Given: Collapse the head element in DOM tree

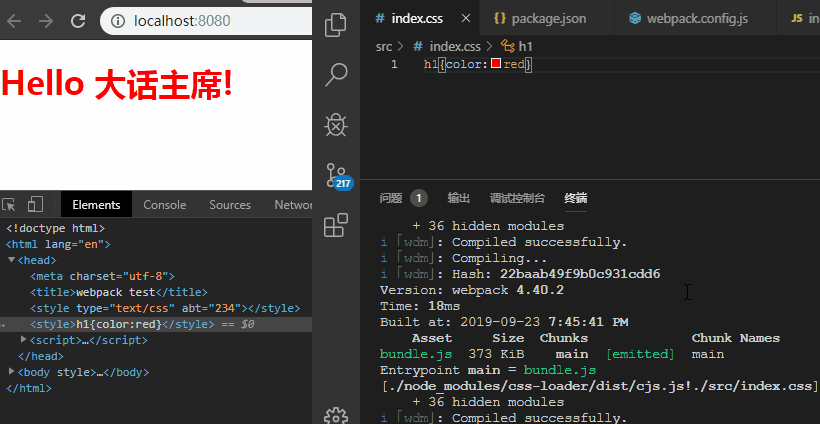Looking at the screenshot, I should [x=12, y=259].
